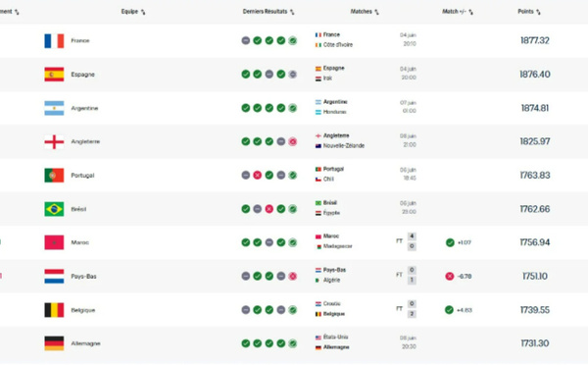Open the Brésil team link
Screen dimensions: 588x365
coord(78,209)
